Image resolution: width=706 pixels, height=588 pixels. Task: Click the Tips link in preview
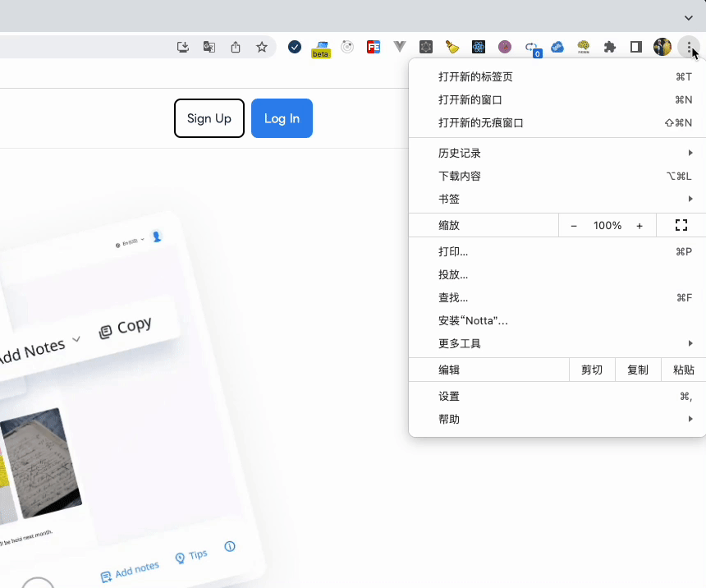(x=191, y=557)
